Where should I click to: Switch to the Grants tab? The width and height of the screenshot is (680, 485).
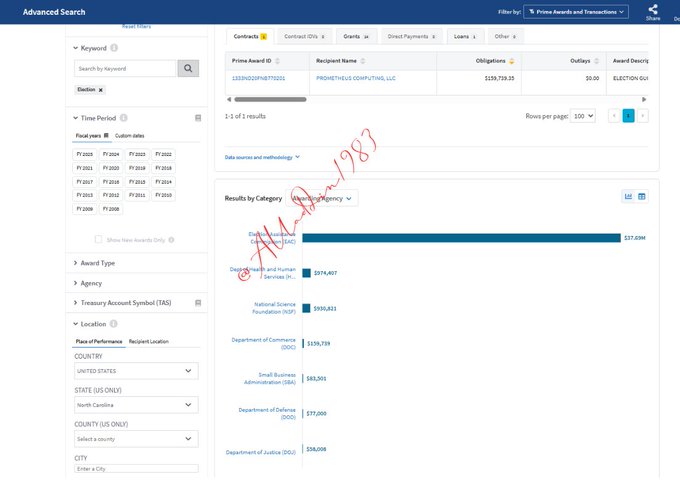point(355,36)
